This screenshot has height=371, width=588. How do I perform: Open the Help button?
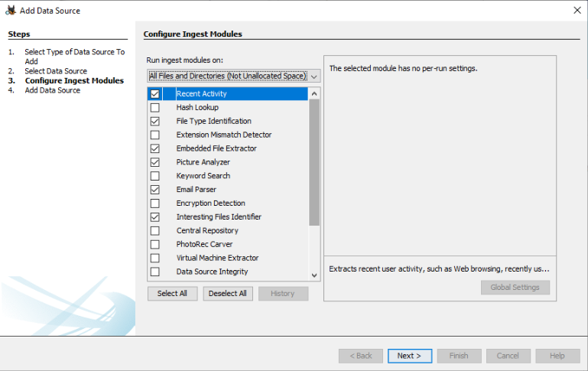point(557,356)
